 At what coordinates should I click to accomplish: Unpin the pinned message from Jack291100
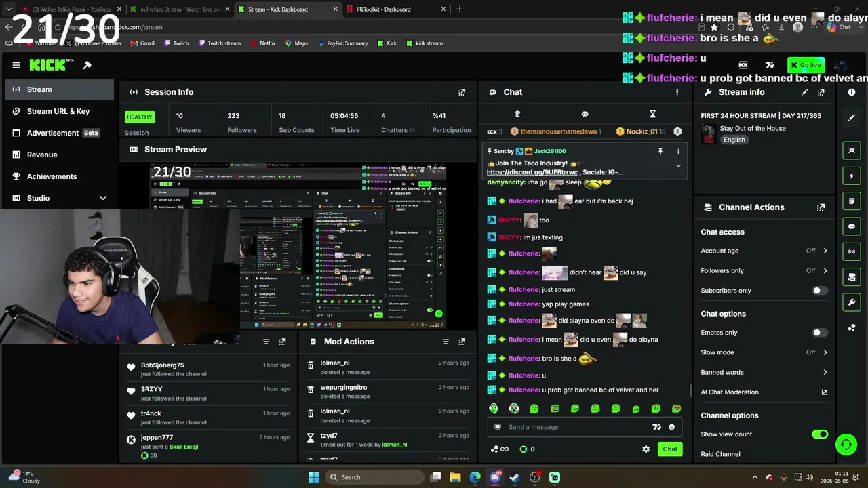click(x=660, y=151)
